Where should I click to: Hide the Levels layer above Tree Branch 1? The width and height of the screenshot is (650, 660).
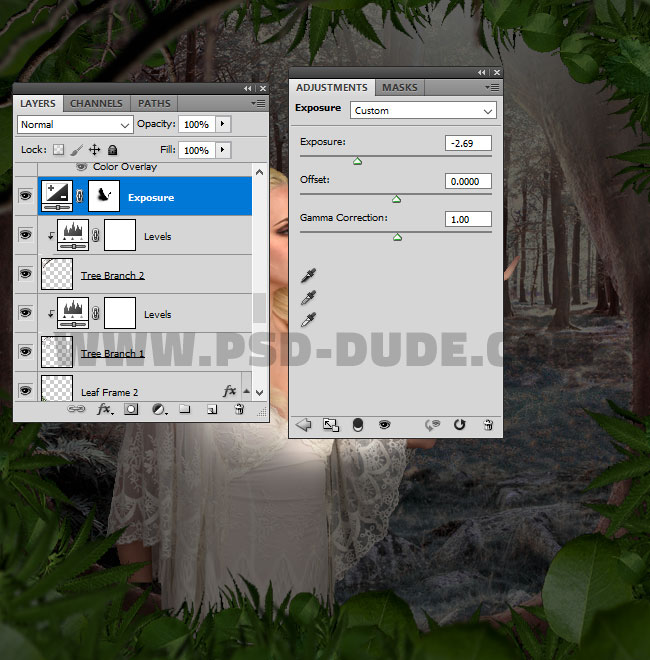pyautogui.click(x=26, y=312)
